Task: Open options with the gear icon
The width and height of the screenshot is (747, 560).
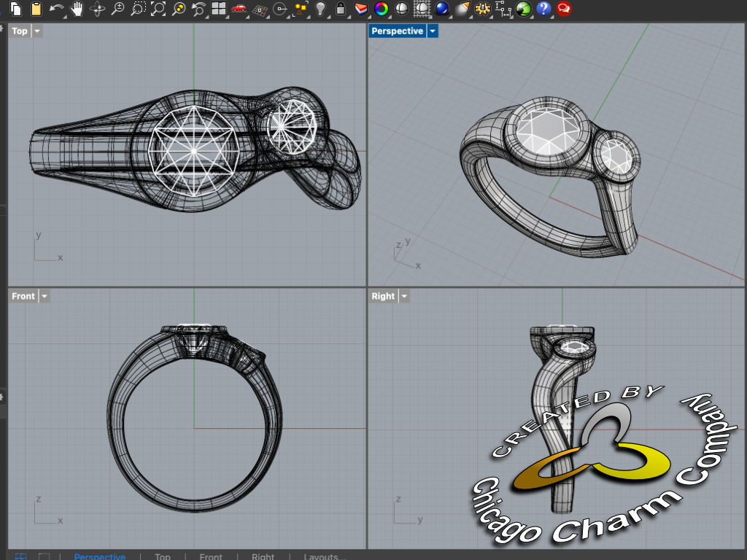Action: (x=481, y=9)
